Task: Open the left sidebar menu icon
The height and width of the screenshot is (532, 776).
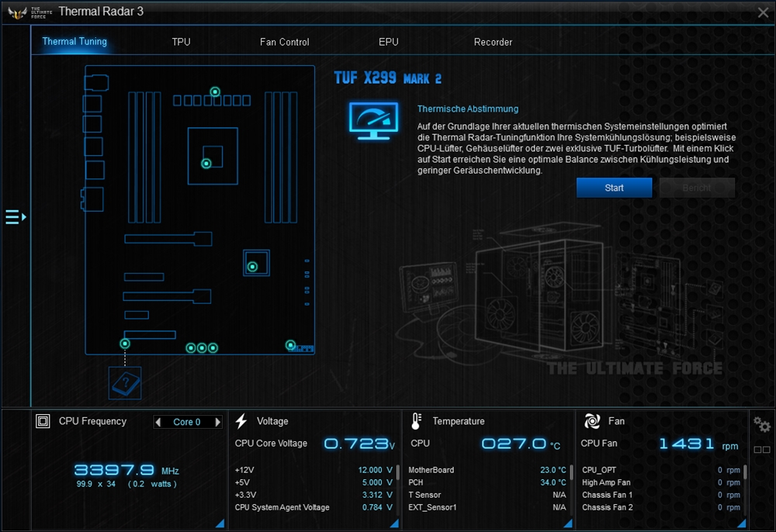Action: tap(16, 216)
